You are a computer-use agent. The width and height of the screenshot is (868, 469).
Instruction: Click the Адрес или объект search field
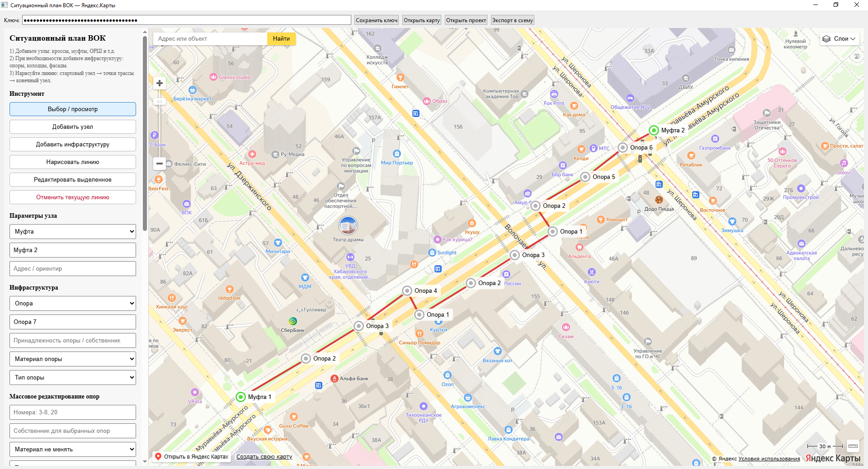pyautogui.click(x=210, y=39)
